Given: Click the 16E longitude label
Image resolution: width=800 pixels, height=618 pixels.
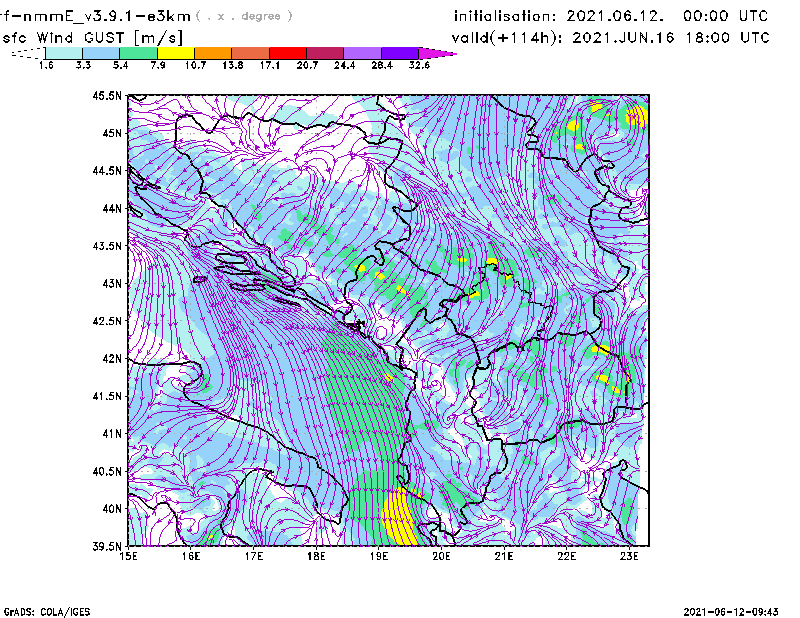Looking at the screenshot, I should click(191, 556).
